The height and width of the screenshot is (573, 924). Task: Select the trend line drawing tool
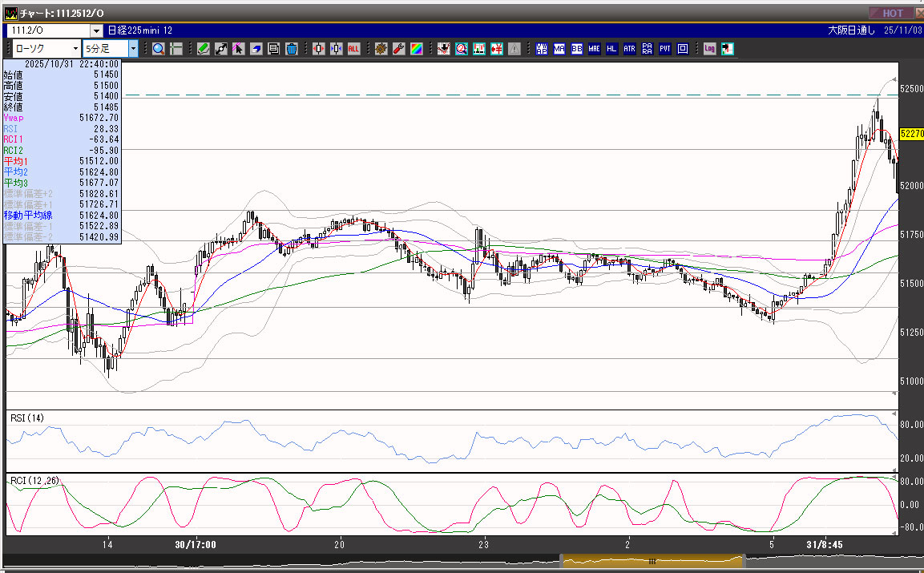point(220,49)
